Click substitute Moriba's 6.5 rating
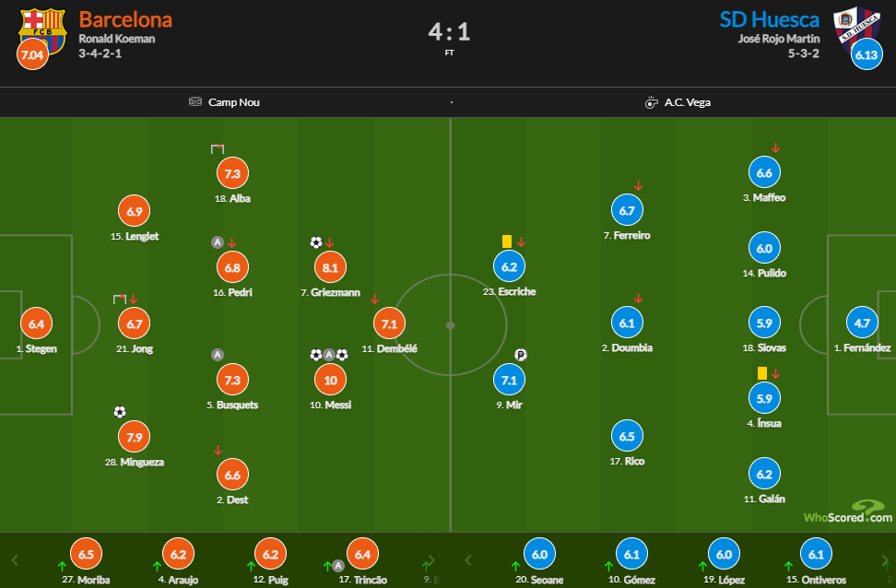The image size is (896, 588). coord(86,555)
